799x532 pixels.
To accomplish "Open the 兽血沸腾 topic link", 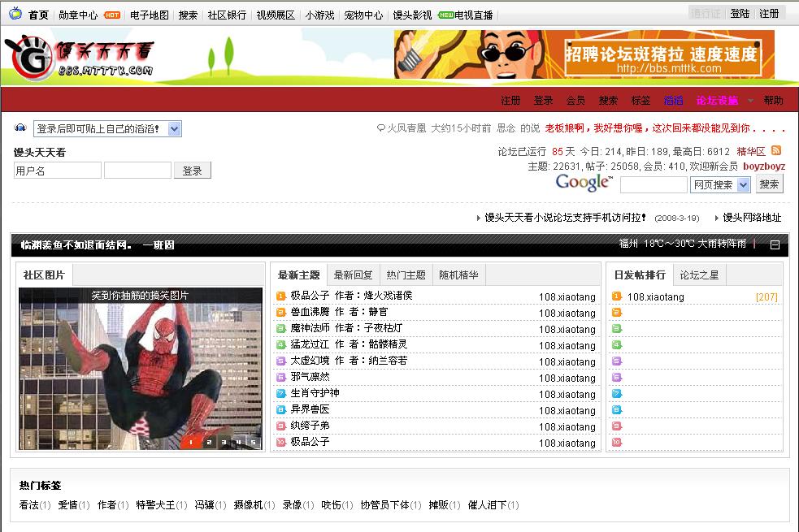I will (x=310, y=312).
